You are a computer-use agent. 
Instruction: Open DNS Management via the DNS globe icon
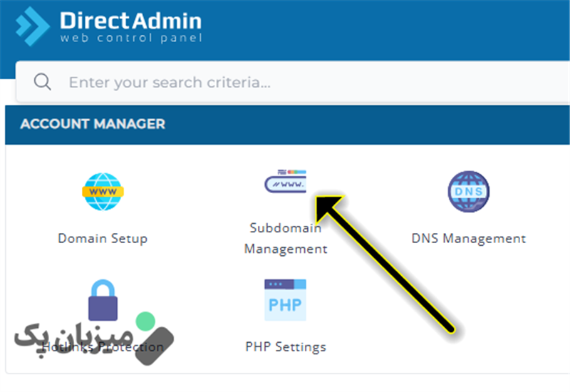469,192
